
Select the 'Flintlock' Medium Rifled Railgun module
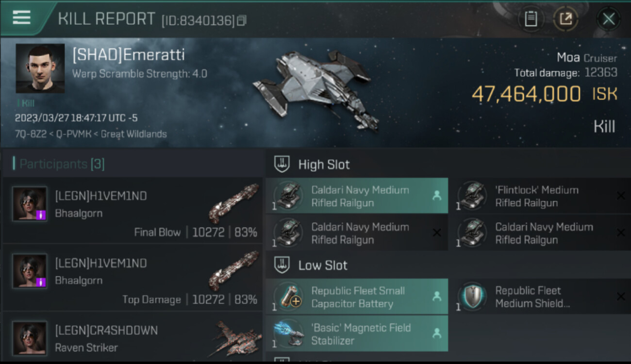tap(536, 196)
